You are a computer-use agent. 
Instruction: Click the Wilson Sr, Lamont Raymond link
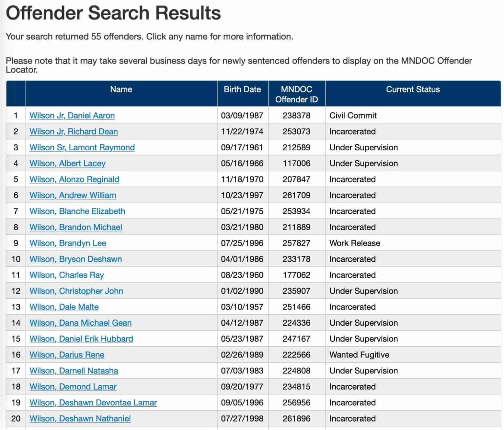[82, 147]
